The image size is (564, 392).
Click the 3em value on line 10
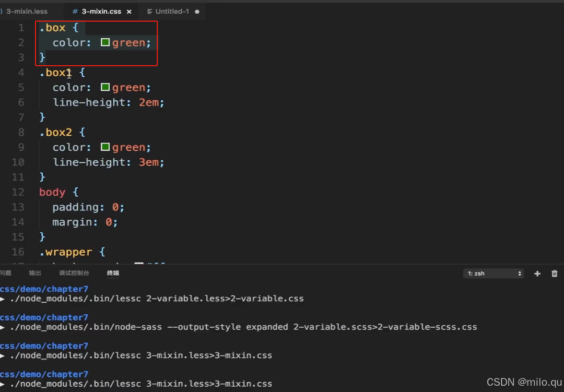[x=149, y=162]
